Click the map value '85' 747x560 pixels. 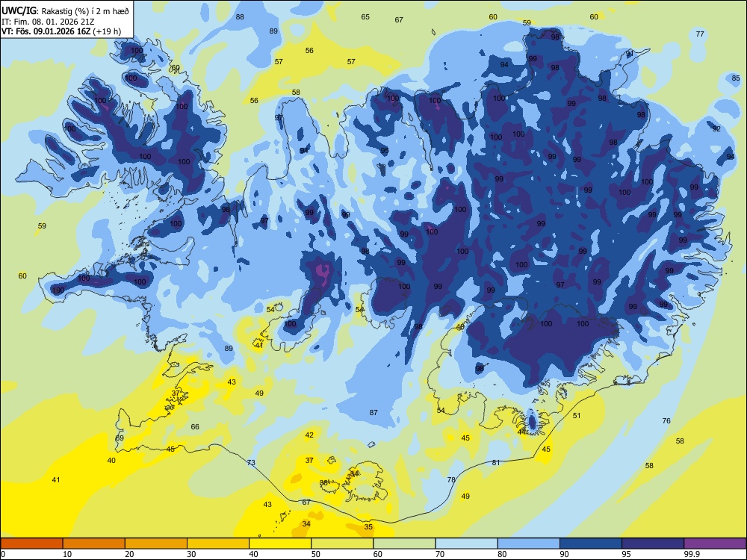pyautogui.click(x=736, y=78)
